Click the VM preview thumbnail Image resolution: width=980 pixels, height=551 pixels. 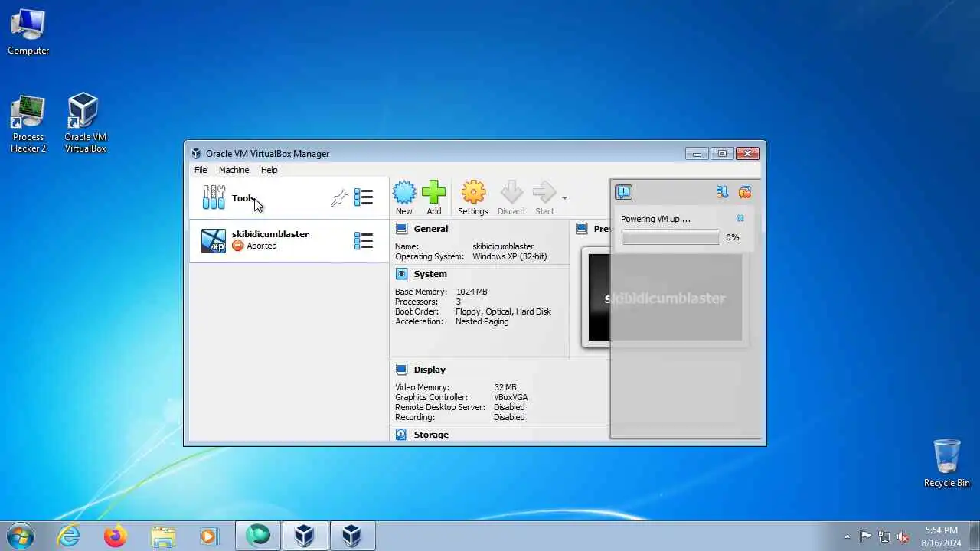coord(665,298)
